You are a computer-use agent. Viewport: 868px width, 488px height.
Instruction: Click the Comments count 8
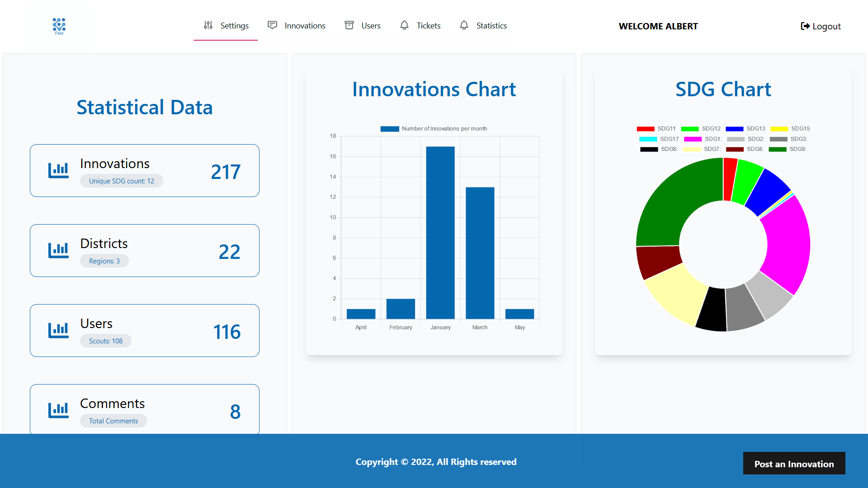click(x=235, y=412)
